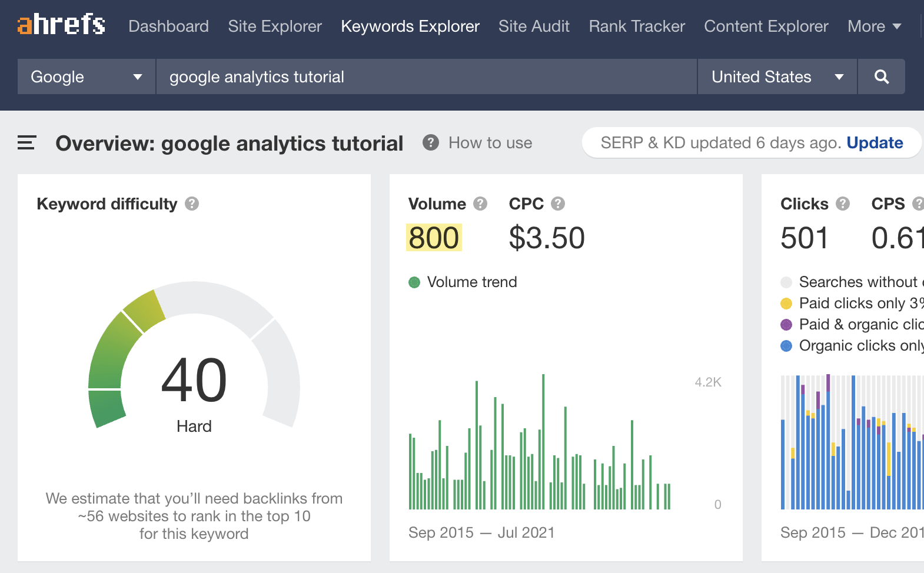This screenshot has height=573, width=924.
Task: Click the How to use link
Action: pyautogui.click(x=490, y=143)
